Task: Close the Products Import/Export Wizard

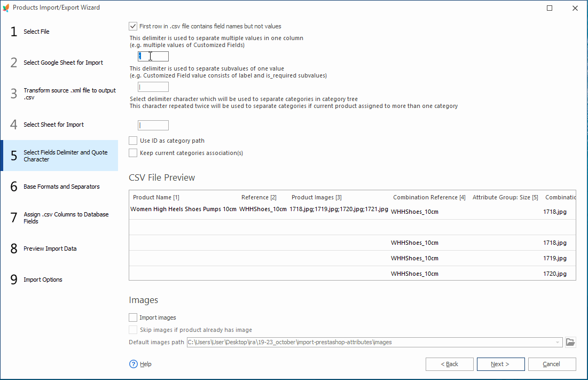Action: tap(575, 8)
